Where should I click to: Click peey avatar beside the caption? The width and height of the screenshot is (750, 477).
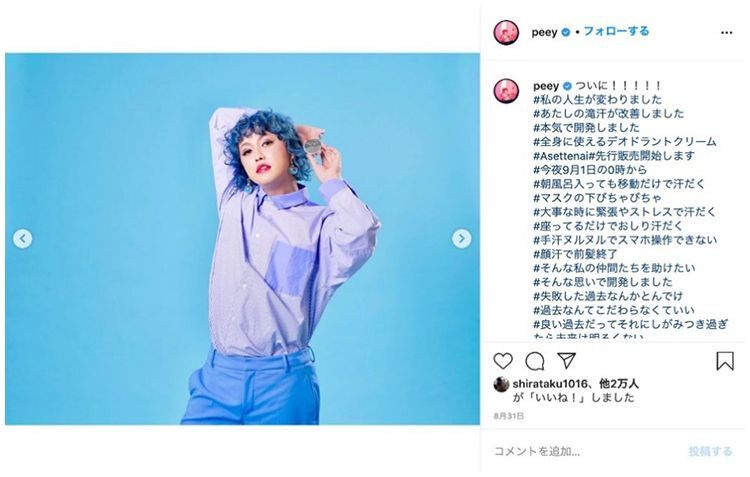(506, 90)
